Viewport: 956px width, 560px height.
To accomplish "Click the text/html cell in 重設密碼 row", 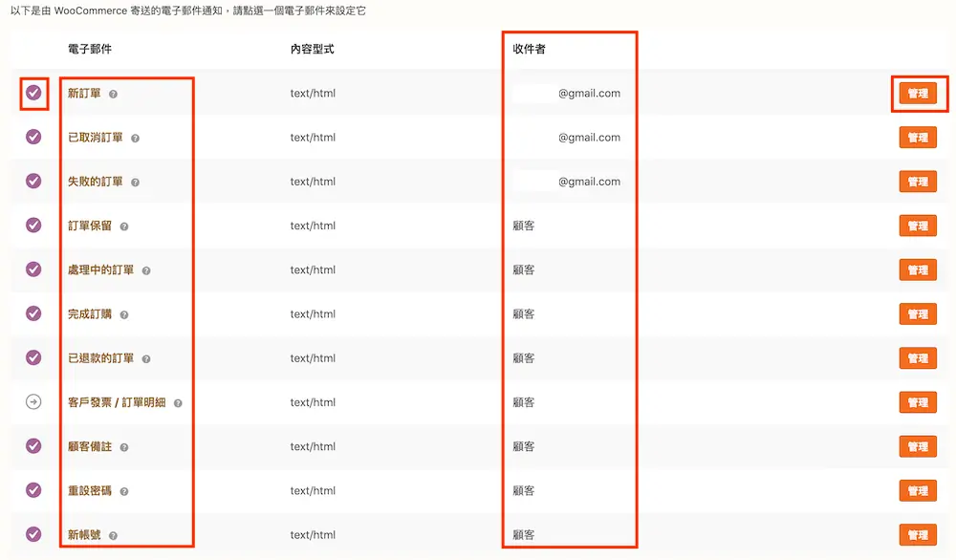I will click(x=313, y=491).
